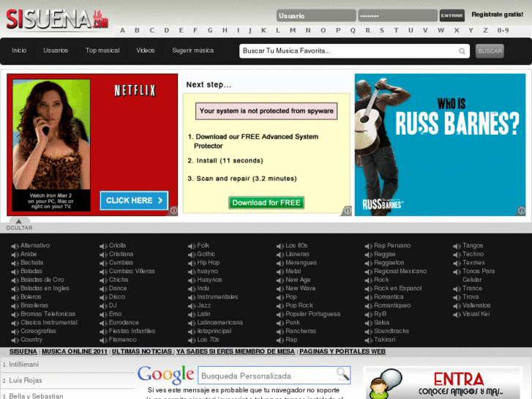Open the Latinoamericana genre link
532x399 pixels.
220,323
